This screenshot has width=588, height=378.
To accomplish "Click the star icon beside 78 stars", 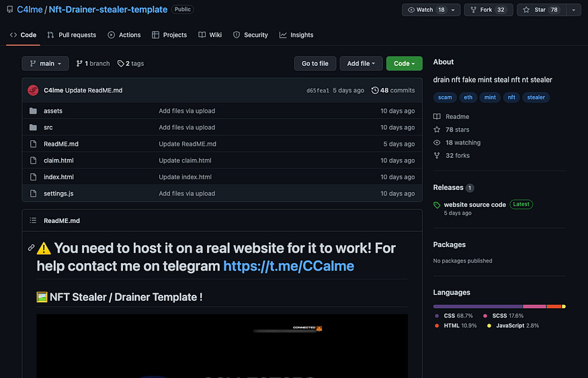I will click(x=437, y=130).
